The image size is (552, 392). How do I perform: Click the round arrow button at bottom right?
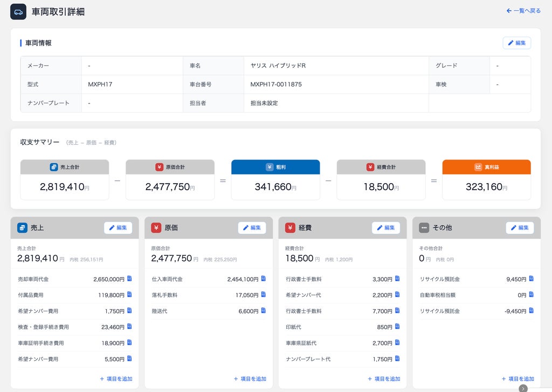point(523,388)
